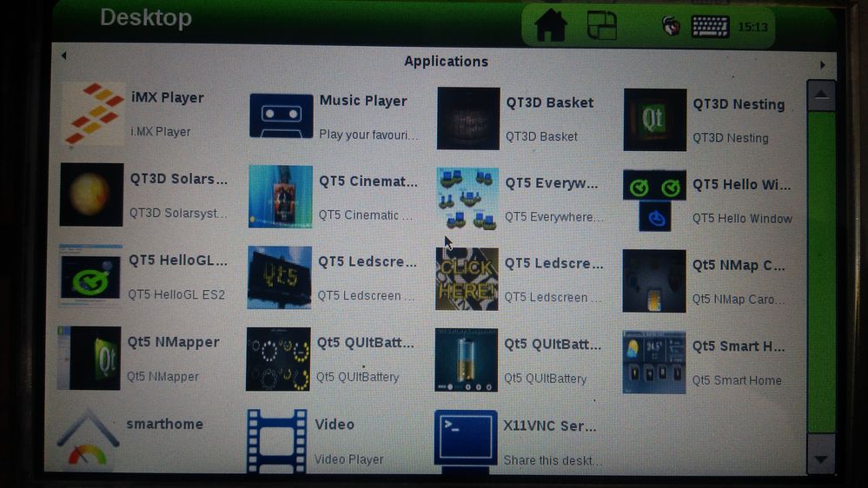Click the green scrollbar track
Image resolution: width=868 pixels, height=488 pixels.
[821, 272]
